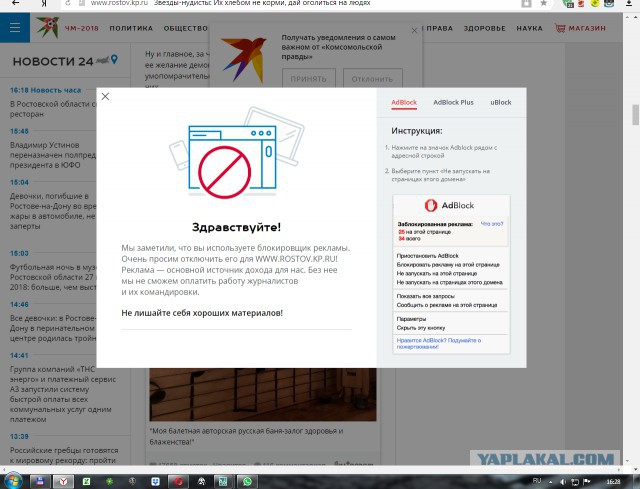
Task: Open the Opera icon in taskbar
Action: point(178,482)
